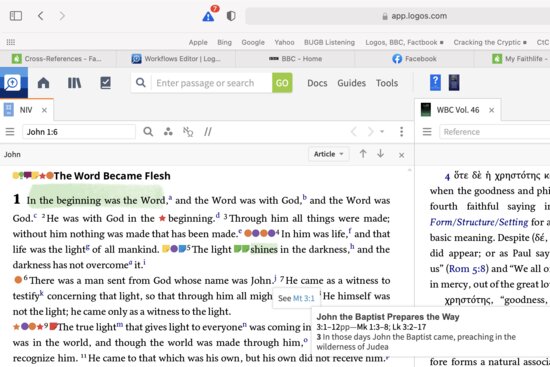Close the NIV tab
Screen dimensions: 550x367
(44, 110)
